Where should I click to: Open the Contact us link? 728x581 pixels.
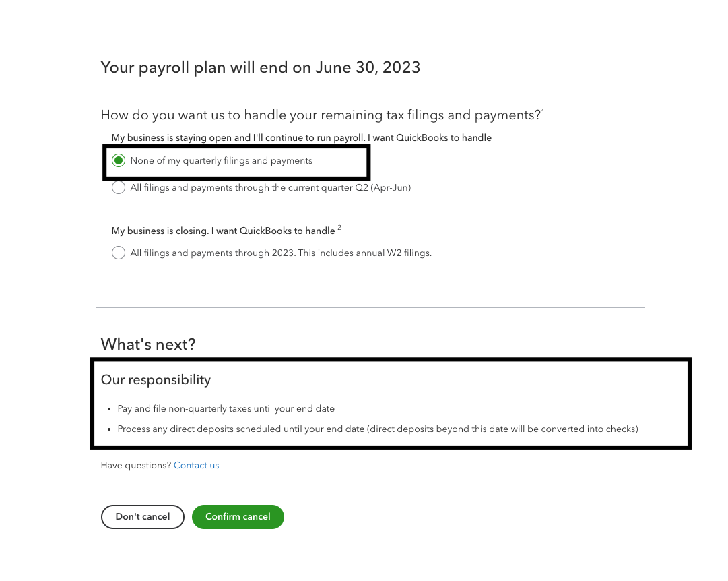tap(196, 466)
